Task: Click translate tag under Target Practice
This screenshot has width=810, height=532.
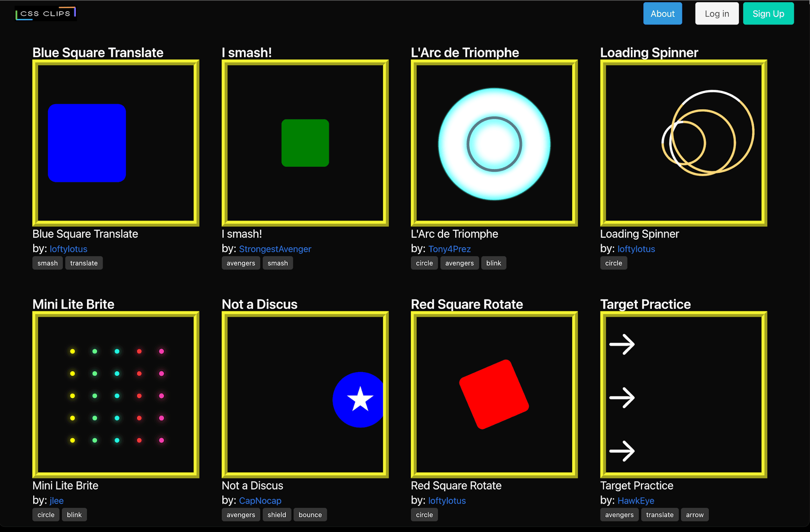Action: [660, 515]
